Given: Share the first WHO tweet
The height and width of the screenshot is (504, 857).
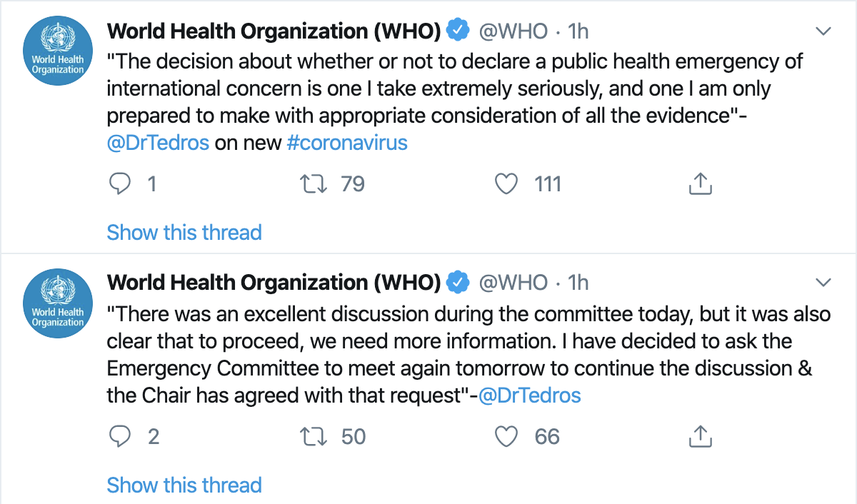Looking at the screenshot, I should 701,184.
